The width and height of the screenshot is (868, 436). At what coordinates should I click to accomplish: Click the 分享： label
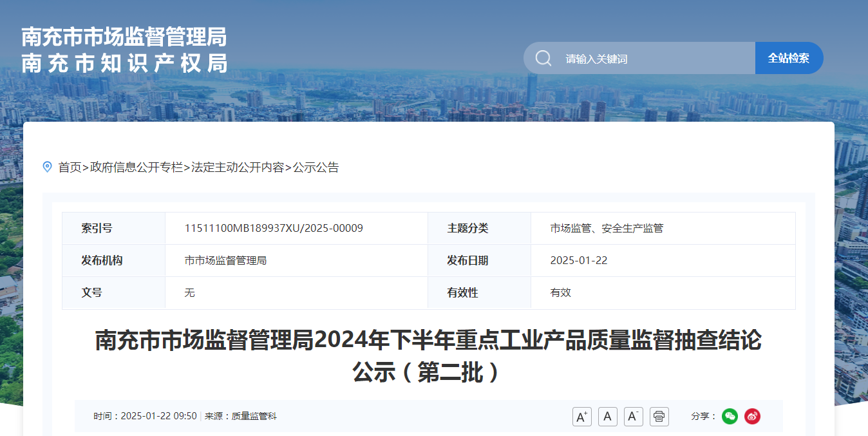pos(704,416)
